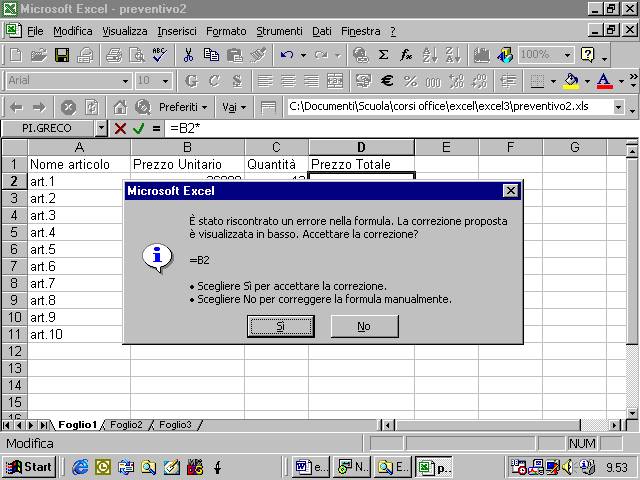This screenshot has height=480, width=640.
Task: Open the Preferiti dropdown menu
Action: click(183, 107)
